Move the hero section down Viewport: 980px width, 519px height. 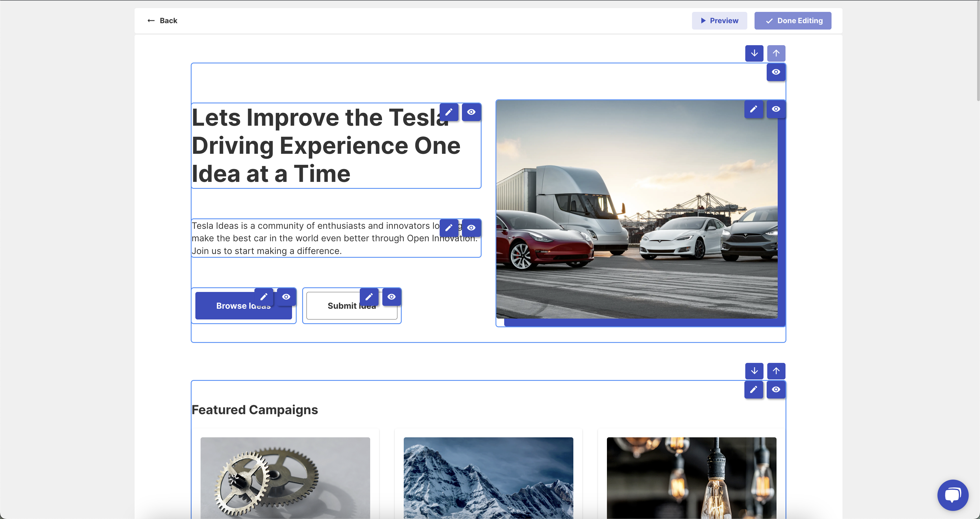pyautogui.click(x=755, y=53)
